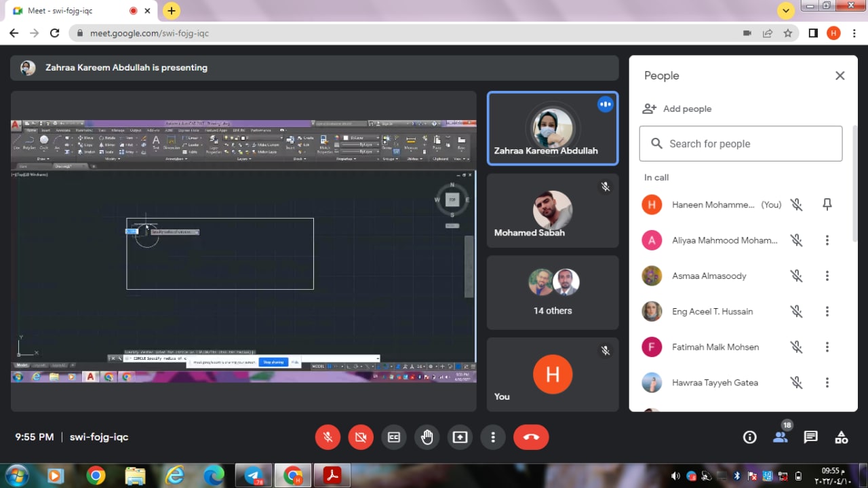Screen dimensions: 868x488
Task: Toggle closed captions
Action: 394,437
